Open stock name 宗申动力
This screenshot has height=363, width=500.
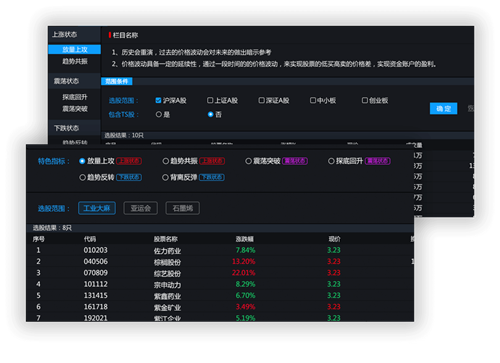[x=167, y=285]
